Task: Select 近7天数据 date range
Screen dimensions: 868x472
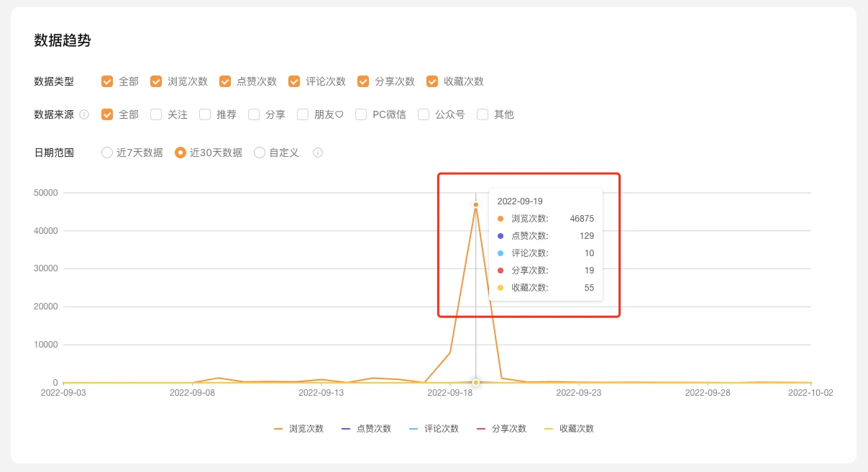Action: coord(107,153)
